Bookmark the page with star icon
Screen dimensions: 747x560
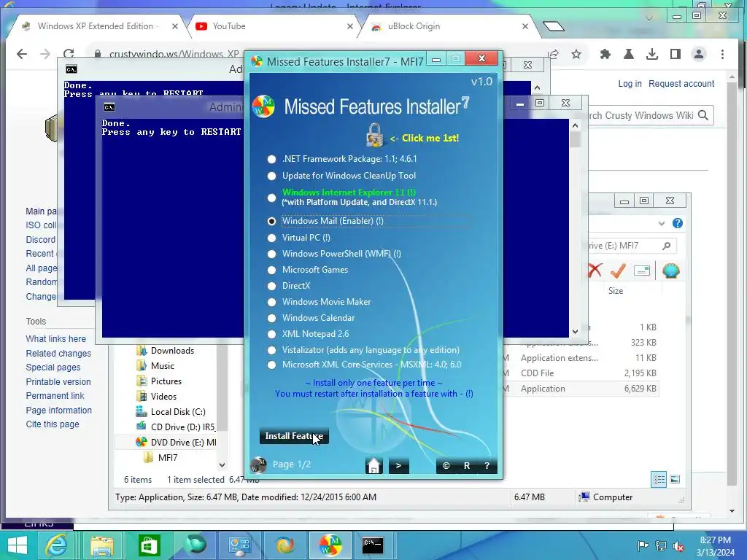tap(576, 54)
